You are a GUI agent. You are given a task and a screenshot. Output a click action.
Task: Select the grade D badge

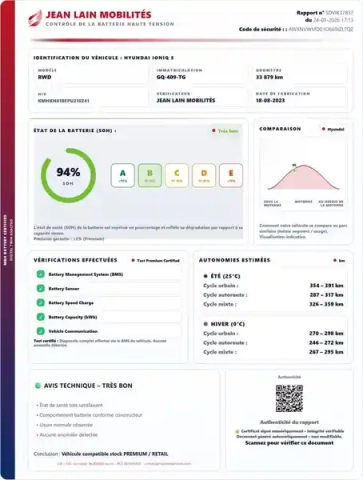click(204, 175)
